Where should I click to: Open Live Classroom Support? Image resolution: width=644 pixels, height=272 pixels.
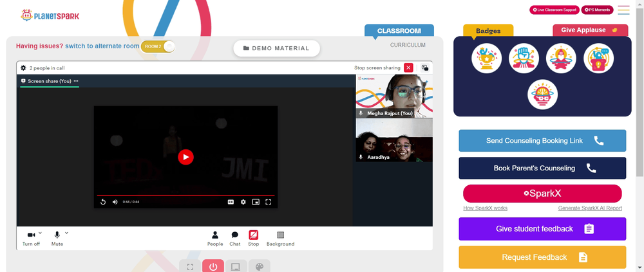(554, 10)
